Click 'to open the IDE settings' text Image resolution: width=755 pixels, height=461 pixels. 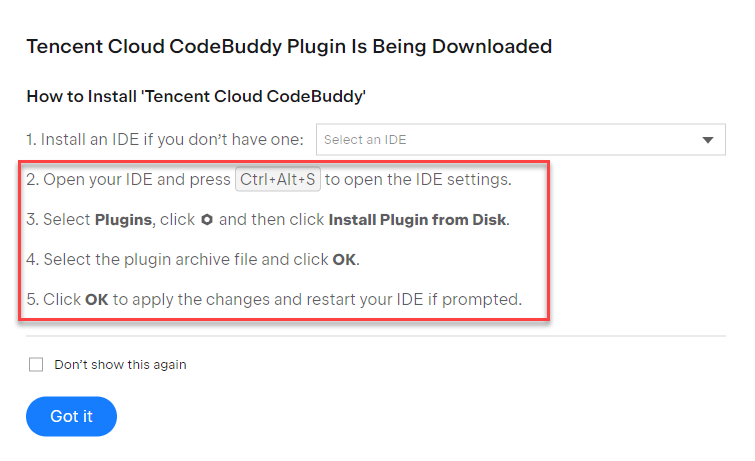tap(418, 180)
